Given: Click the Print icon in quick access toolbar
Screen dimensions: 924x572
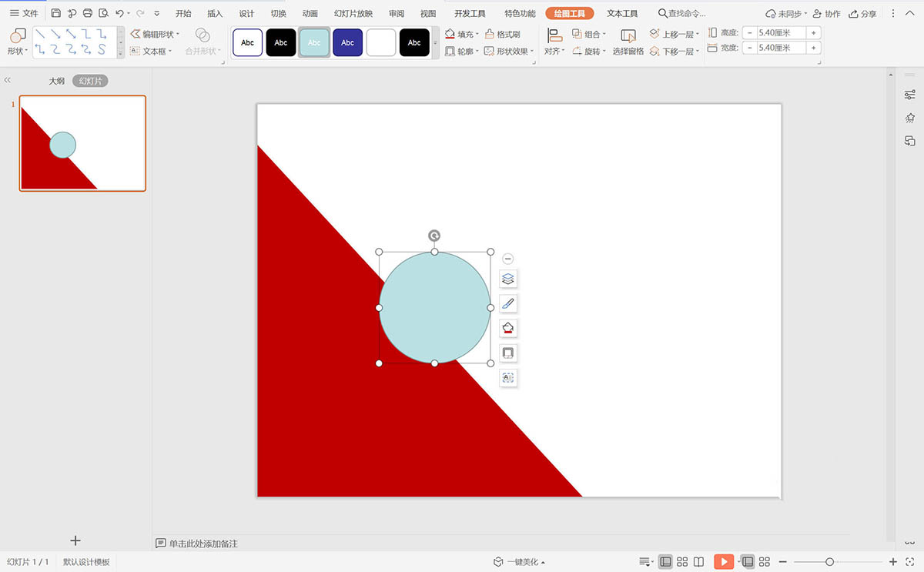Looking at the screenshot, I should (x=88, y=13).
